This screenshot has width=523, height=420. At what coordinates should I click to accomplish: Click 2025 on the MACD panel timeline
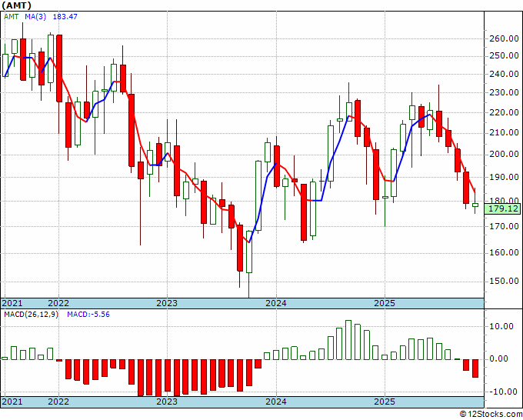385,402
